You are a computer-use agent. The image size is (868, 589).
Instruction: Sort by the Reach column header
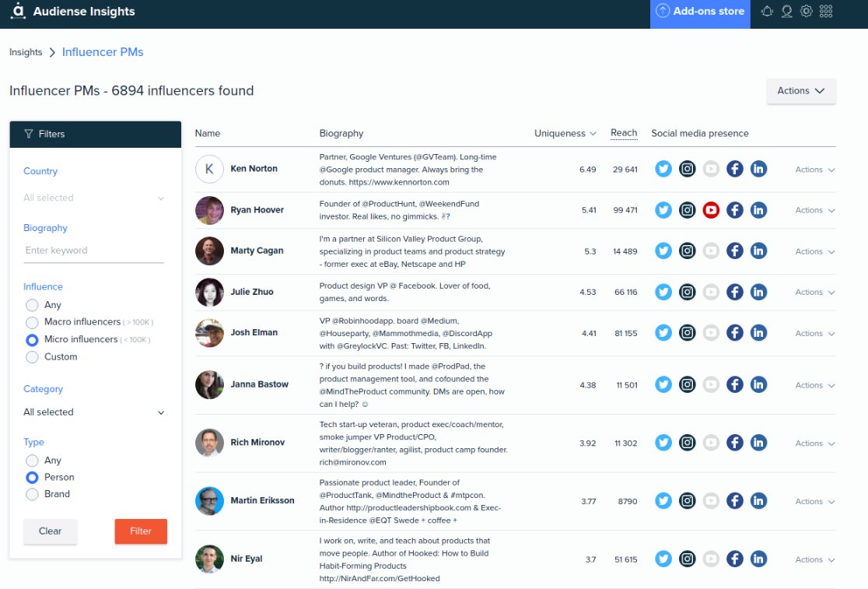coord(624,133)
